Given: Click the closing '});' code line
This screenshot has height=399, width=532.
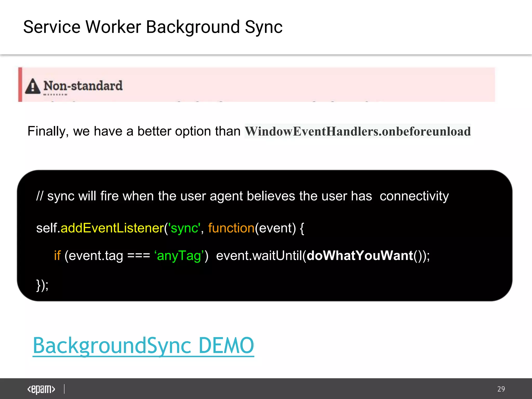Looking at the screenshot, I should pos(42,285).
